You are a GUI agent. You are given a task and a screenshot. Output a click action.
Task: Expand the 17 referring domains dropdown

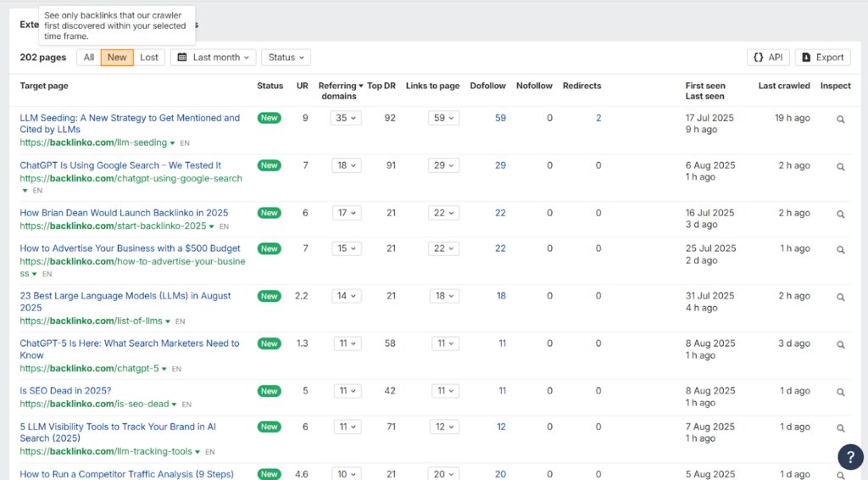347,213
